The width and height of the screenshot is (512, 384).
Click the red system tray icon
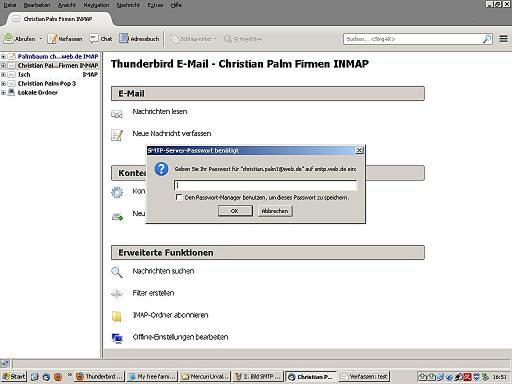coord(467,377)
